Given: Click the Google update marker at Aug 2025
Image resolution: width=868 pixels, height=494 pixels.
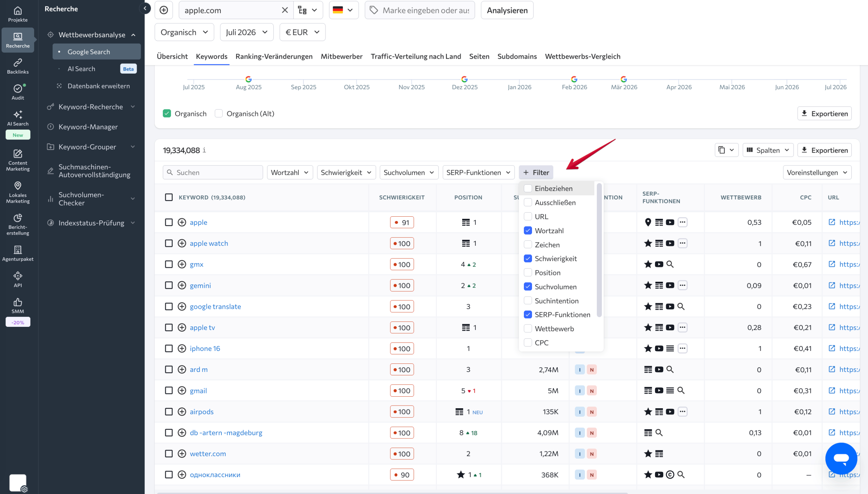Looking at the screenshot, I should (x=249, y=79).
